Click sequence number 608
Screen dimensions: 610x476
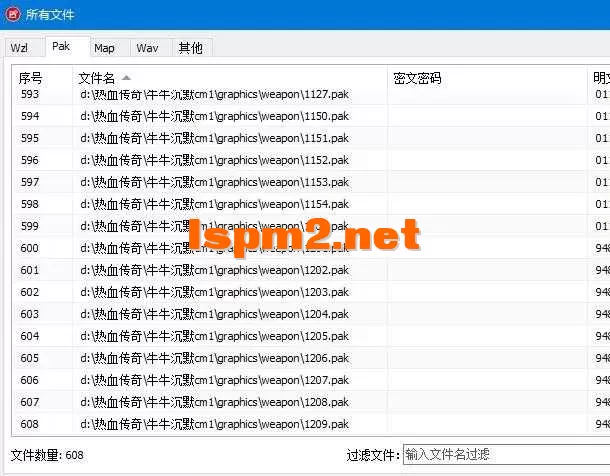pos(30,424)
